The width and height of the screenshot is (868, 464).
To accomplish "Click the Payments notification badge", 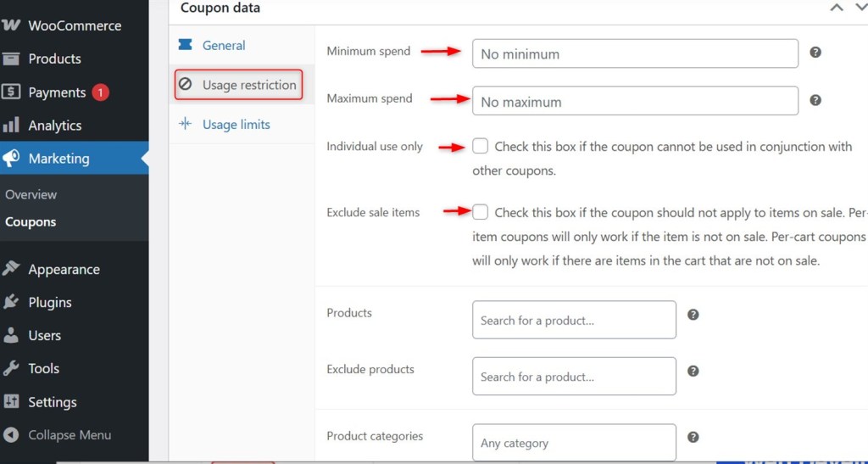I will pos(100,92).
